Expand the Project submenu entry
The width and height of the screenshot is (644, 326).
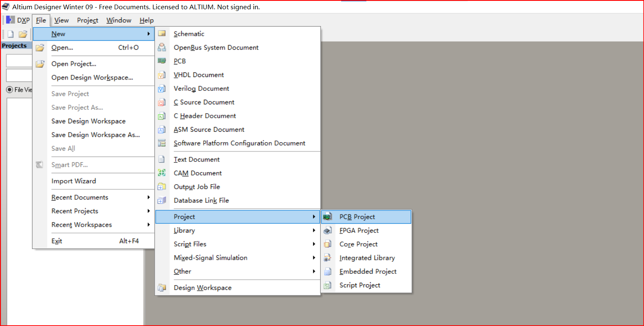[238, 217]
